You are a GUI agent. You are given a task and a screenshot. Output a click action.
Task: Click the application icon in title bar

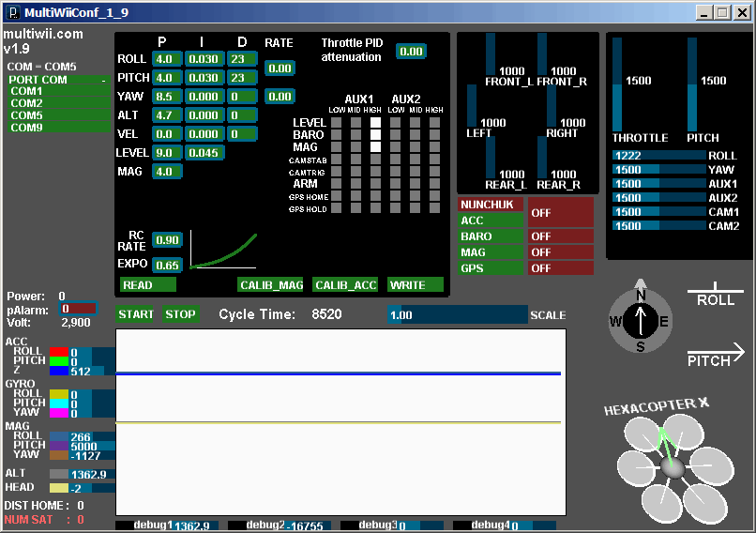(13, 12)
